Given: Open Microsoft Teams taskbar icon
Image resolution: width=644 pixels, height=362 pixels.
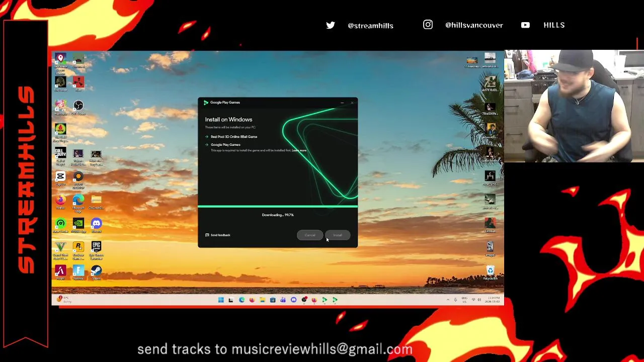Looking at the screenshot, I should coord(283,300).
